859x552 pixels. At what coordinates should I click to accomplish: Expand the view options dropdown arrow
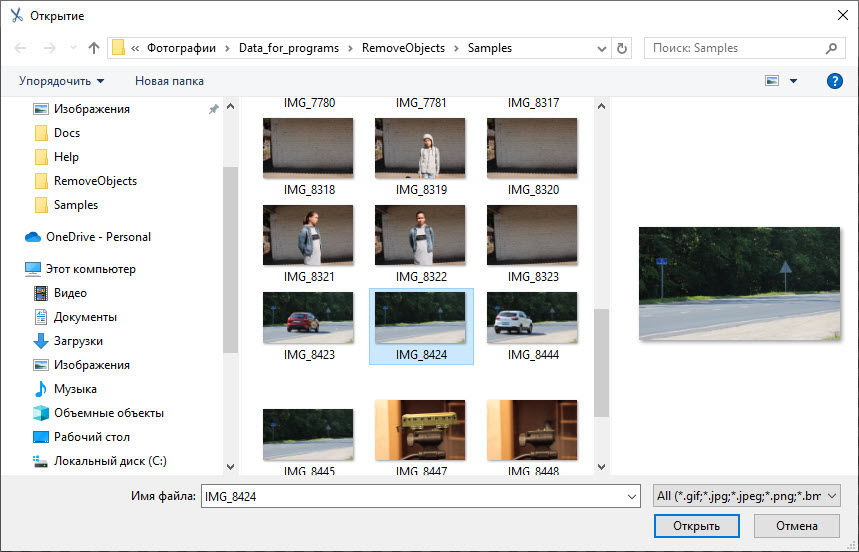[794, 81]
